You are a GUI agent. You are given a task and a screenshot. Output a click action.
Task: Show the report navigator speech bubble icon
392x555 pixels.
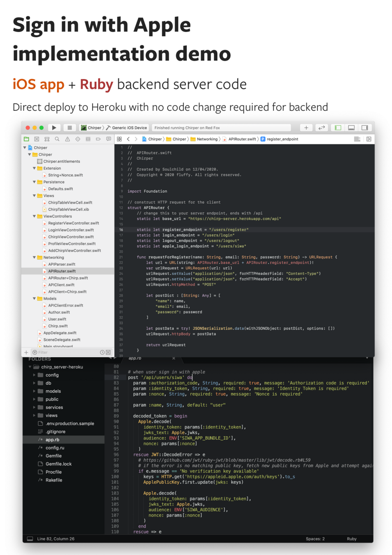(x=108, y=139)
